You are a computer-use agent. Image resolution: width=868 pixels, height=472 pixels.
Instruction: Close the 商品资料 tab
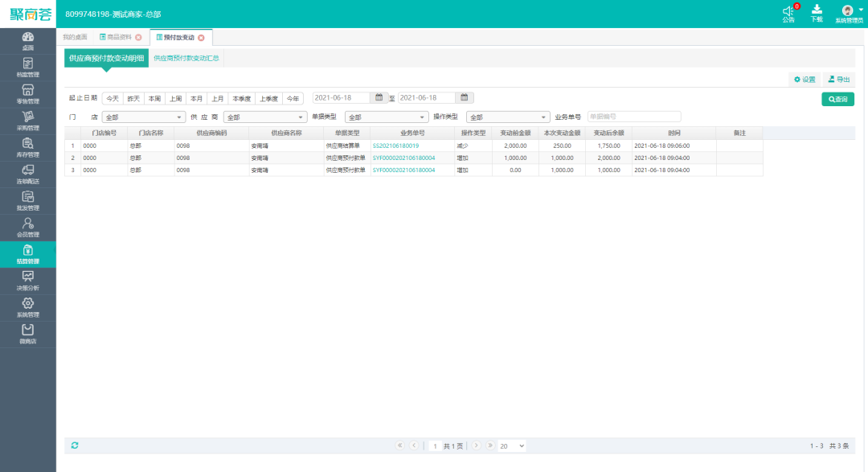coord(138,38)
